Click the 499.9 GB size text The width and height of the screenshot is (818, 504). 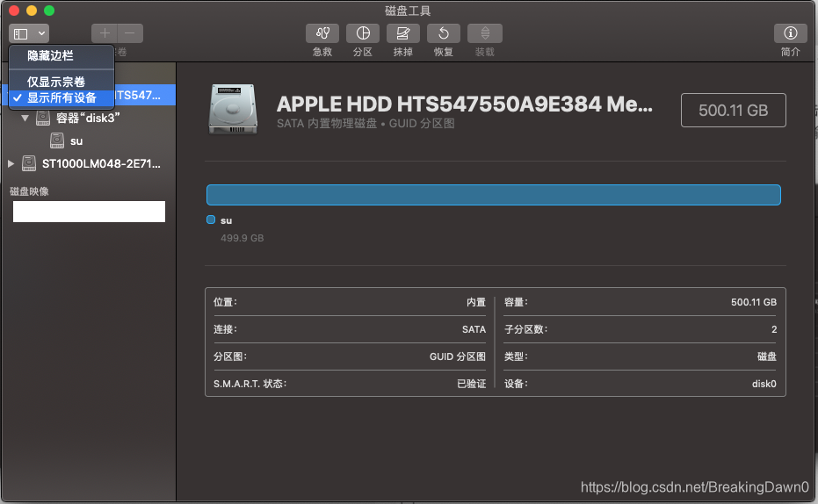[243, 238]
